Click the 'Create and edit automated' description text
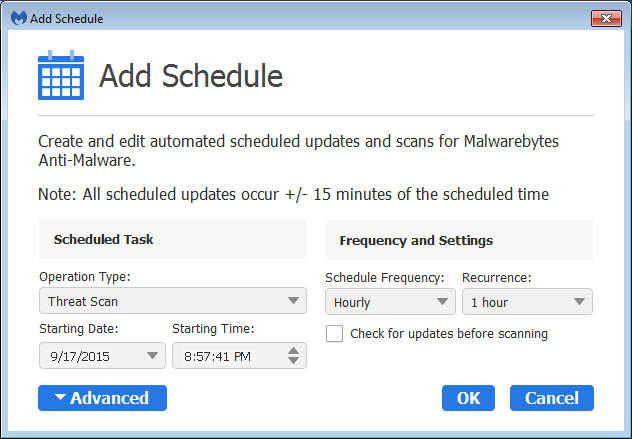 point(299,151)
